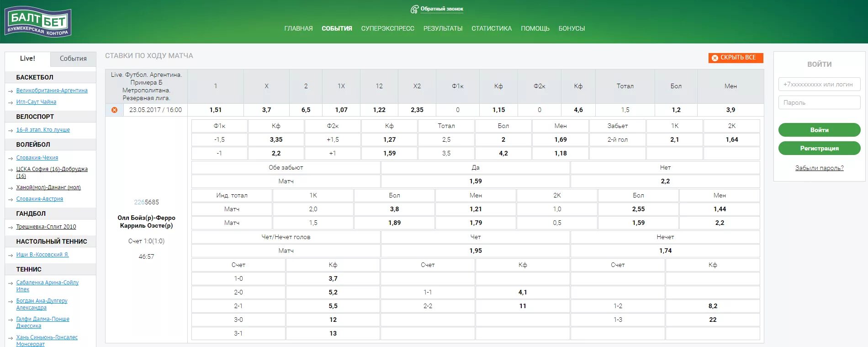868x347 pixels.
Task: Select Обе забьют Нет odds 2,2
Action: [665, 181]
